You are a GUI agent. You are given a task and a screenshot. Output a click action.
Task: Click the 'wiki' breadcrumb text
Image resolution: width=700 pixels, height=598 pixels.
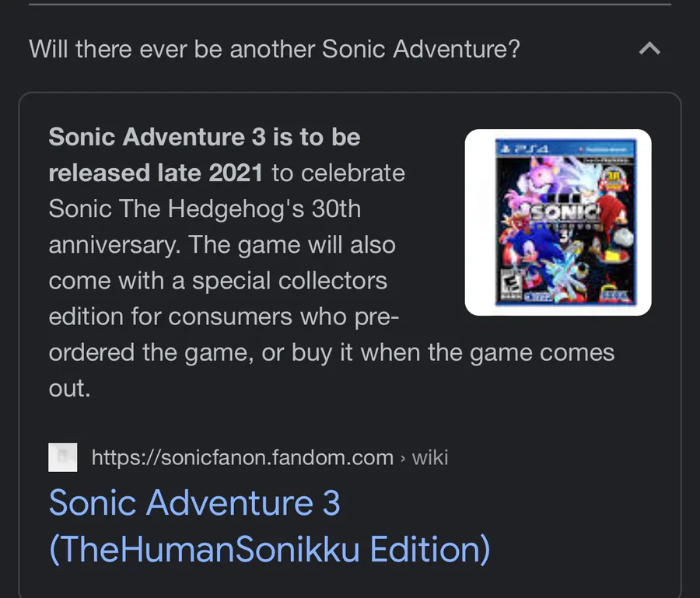coord(429,457)
